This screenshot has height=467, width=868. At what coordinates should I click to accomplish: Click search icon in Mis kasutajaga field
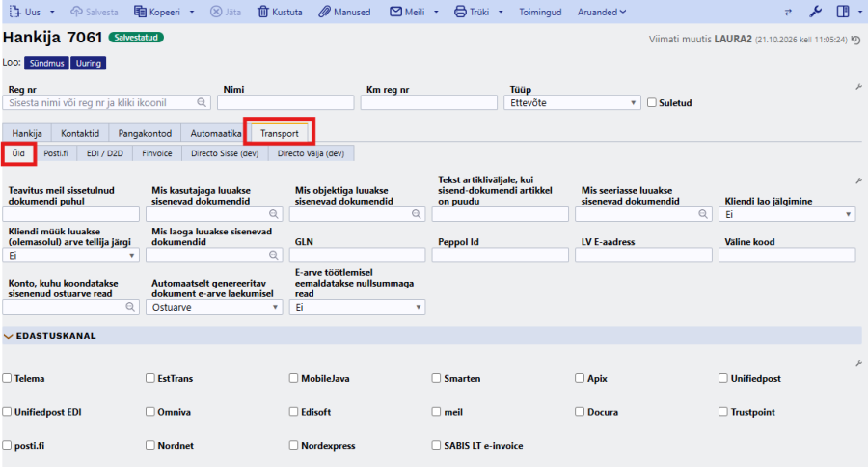click(x=274, y=214)
